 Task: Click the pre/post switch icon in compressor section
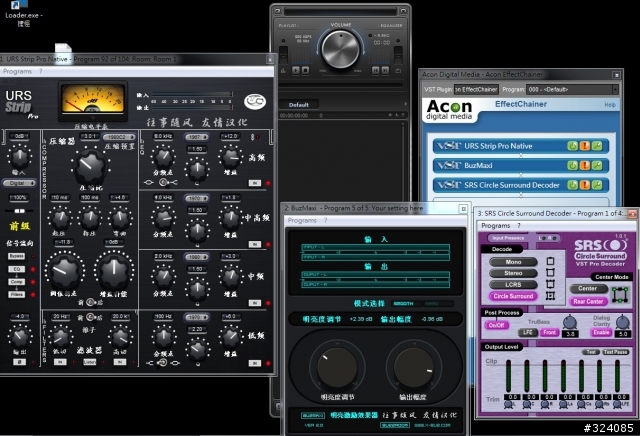coord(91,303)
